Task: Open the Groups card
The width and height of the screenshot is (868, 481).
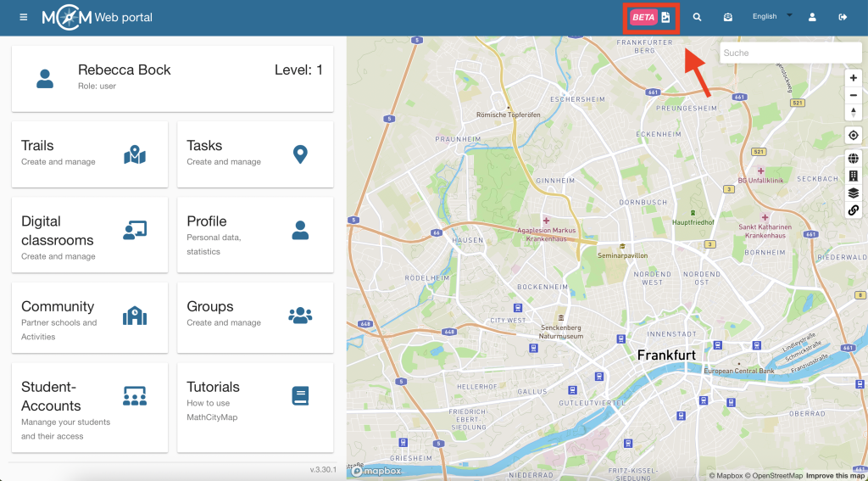Action: 255,317
